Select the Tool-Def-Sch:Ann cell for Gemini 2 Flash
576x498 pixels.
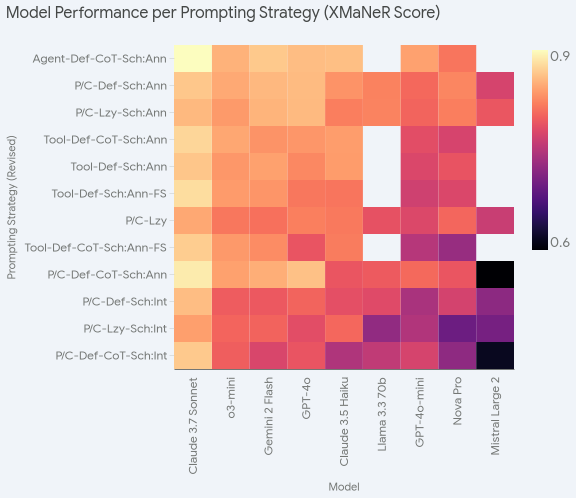click(x=268, y=166)
